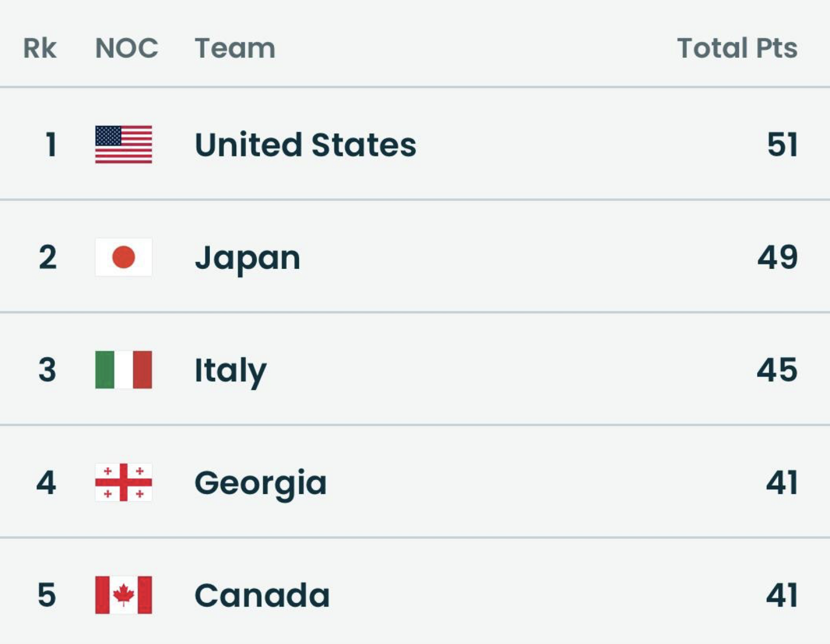The image size is (830, 644).
Task: Click rank number 5 cell
Action: (x=47, y=595)
